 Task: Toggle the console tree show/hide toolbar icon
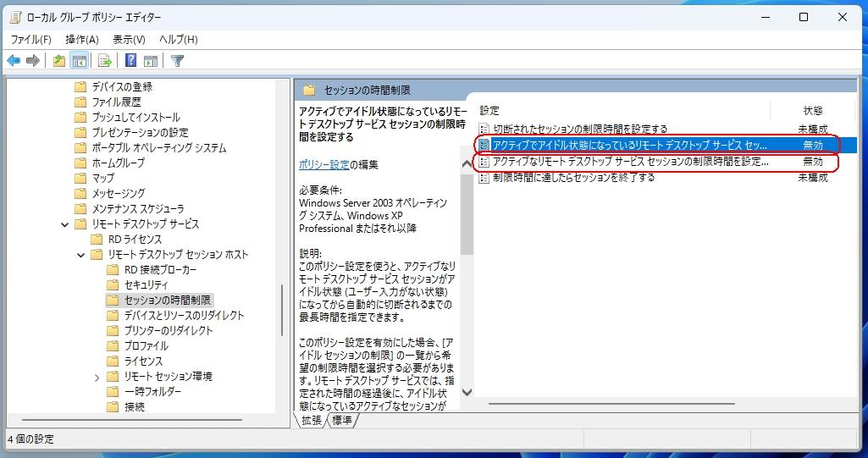79,61
